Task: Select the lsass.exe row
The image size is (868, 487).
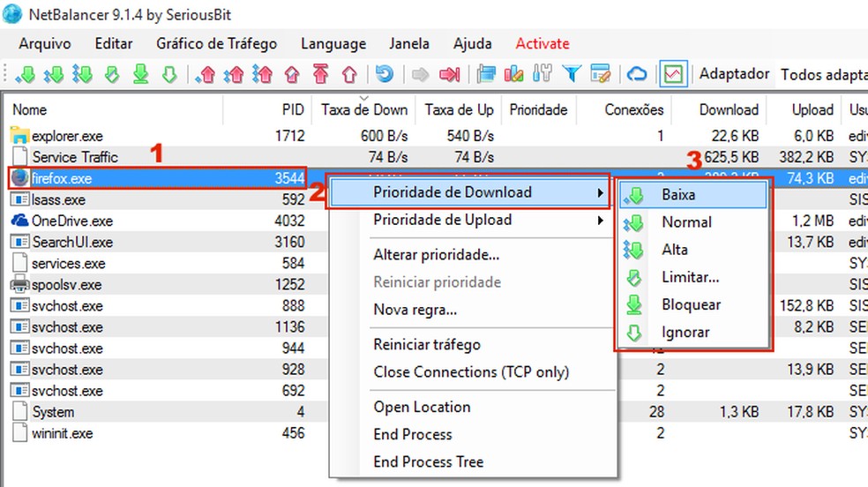Action: point(166,199)
